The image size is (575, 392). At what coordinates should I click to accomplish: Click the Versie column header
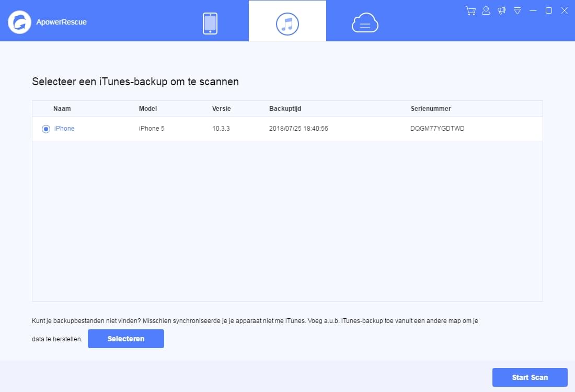222,109
